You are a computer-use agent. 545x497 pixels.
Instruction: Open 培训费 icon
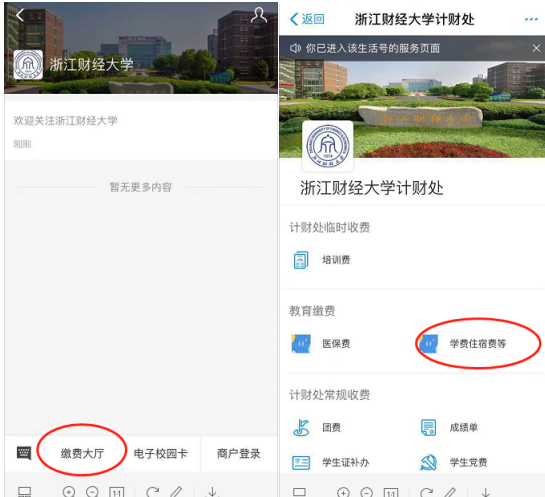(301, 260)
